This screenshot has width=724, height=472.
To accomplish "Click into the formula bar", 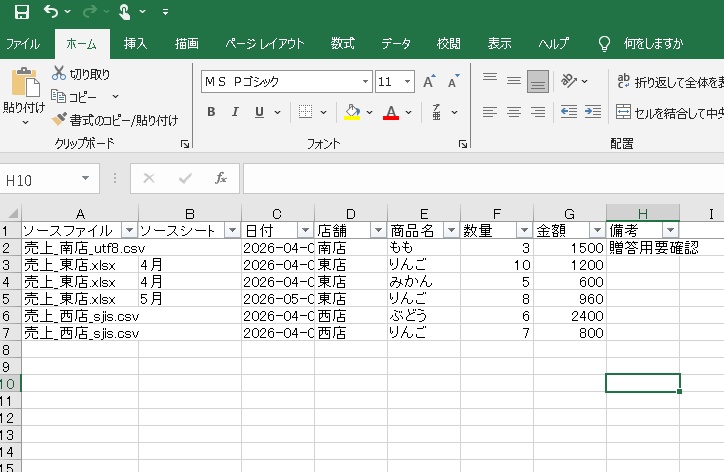I will [x=483, y=178].
